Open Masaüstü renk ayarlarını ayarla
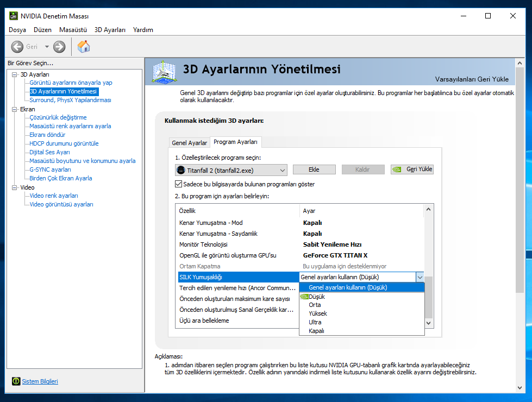Screen dimensions: 532x402 point(70,126)
